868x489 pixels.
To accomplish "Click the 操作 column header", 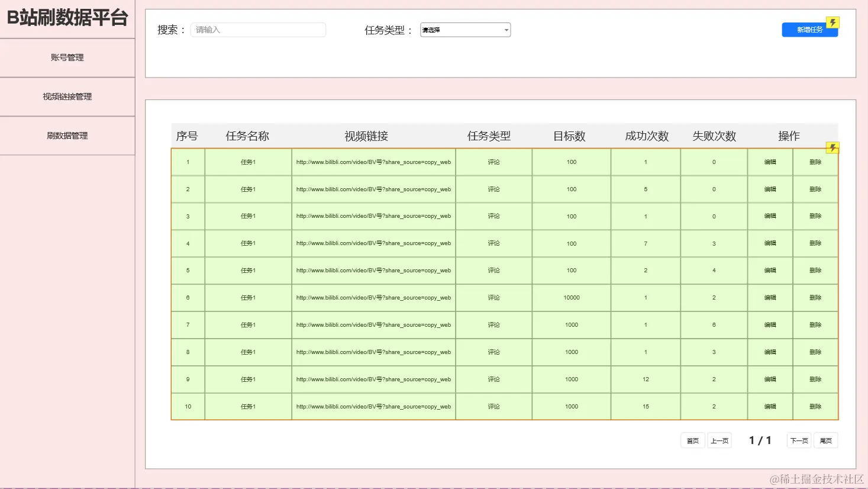I will tap(789, 136).
